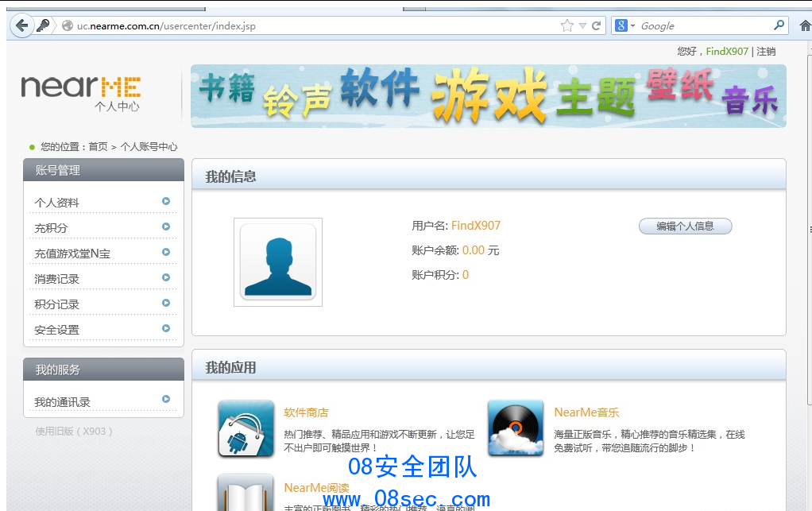812x511 pixels.
Task: Open the Google search engine selector
Action: pos(624,25)
